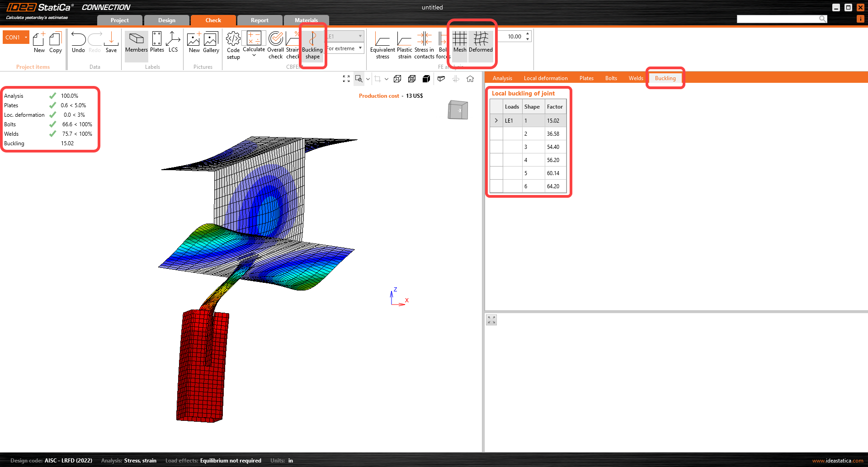The width and height of the screenshot is (868, 467).
Task: Click the 3D view orientation cube
Action: pyautogui.click(x=458, y=110)
